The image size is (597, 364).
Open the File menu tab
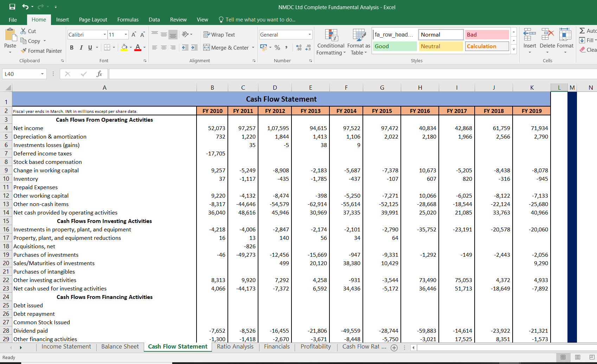(13, 20)
